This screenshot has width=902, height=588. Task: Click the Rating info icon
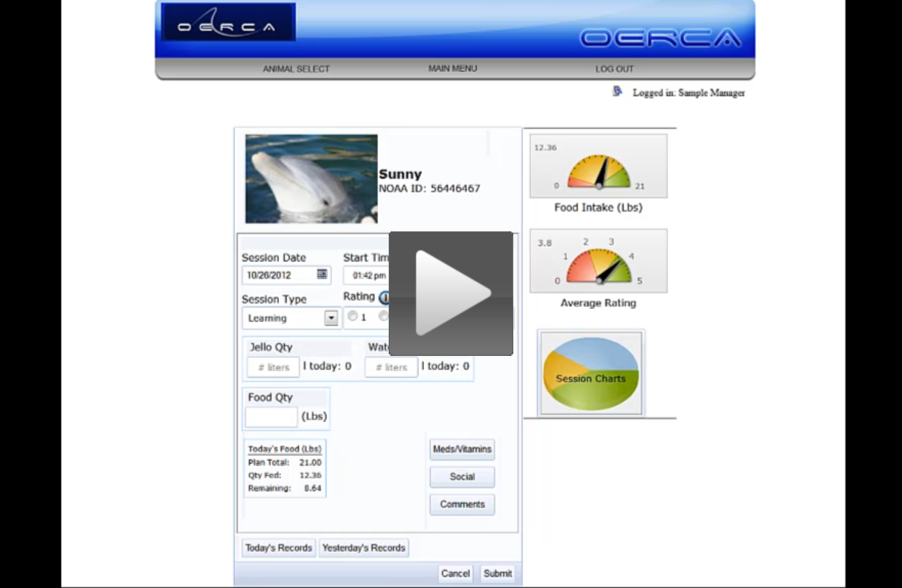pyautogui.click(x=384, y=297)
